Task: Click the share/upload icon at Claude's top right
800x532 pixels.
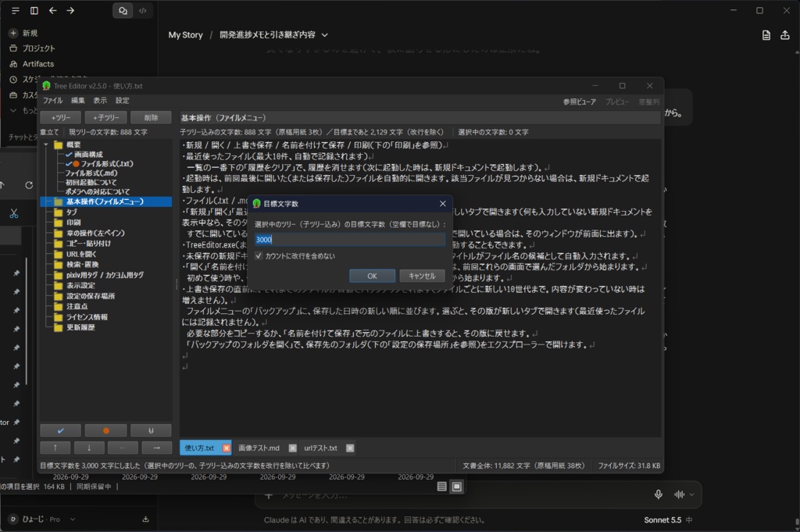Action: tap(784, 34)
